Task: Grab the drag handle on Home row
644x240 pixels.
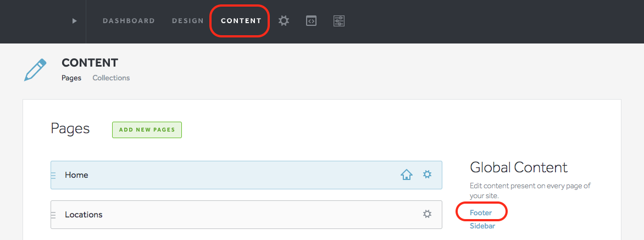Action: pyautogui.click(x=53, y=176)
